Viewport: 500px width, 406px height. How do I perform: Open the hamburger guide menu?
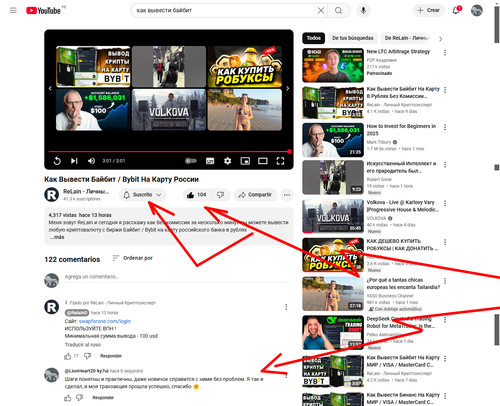[13, 10]
